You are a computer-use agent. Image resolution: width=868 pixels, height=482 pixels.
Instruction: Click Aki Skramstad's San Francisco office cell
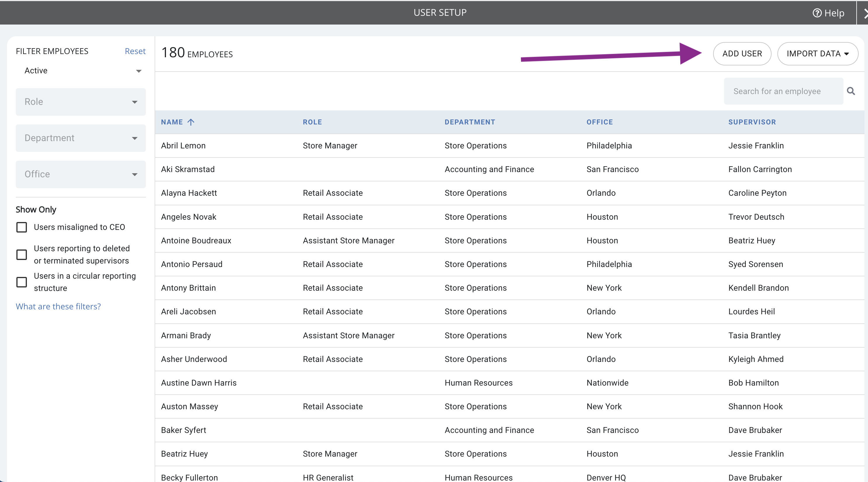pos(612,169)
